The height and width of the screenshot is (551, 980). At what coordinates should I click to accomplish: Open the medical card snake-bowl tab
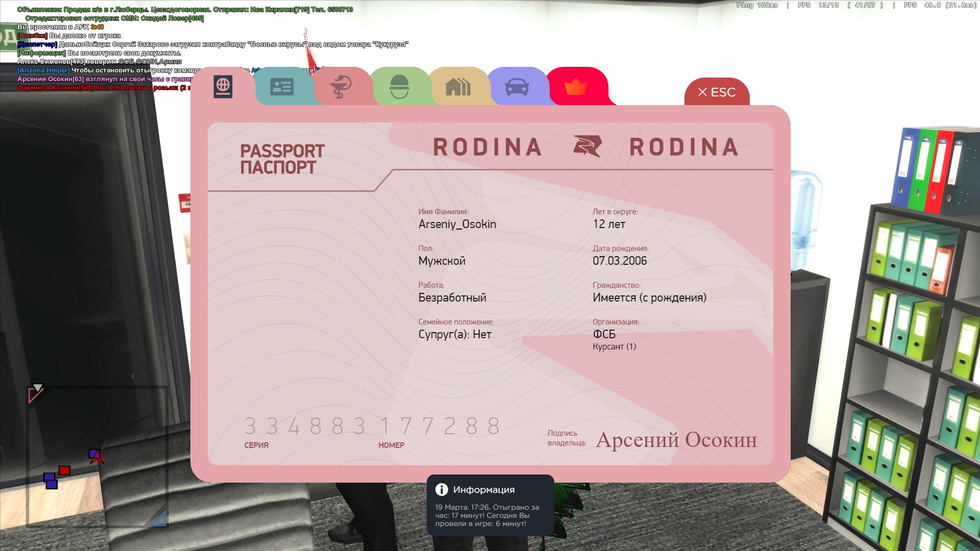[x=340, y=87]
